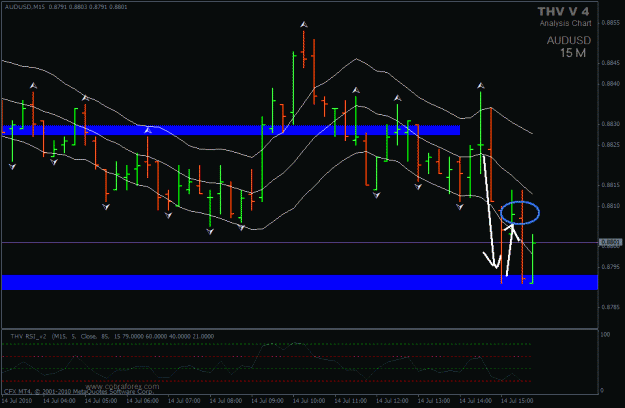This screenshot has height=408, width=625.
Task: Select the 14 Jul 14:00 time label
Action: (x=475, y=400)
